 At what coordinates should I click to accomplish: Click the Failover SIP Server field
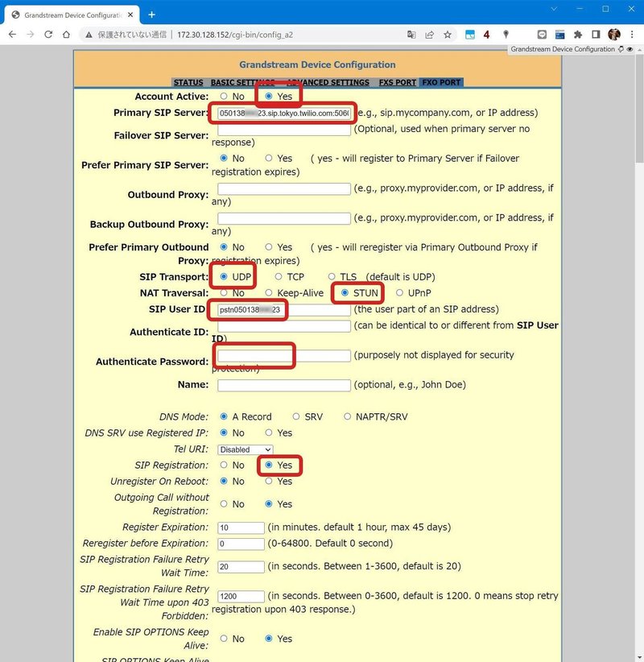tap(284, 130)
